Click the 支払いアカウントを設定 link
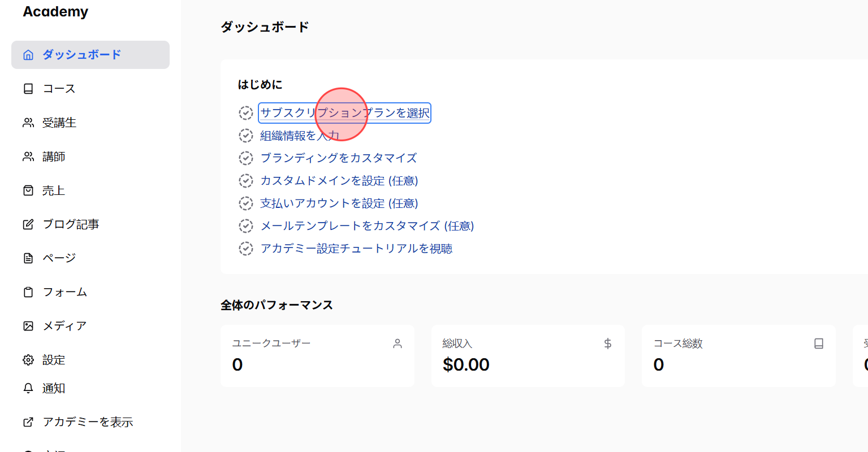 pyautogui.click(x=339, y=203)
